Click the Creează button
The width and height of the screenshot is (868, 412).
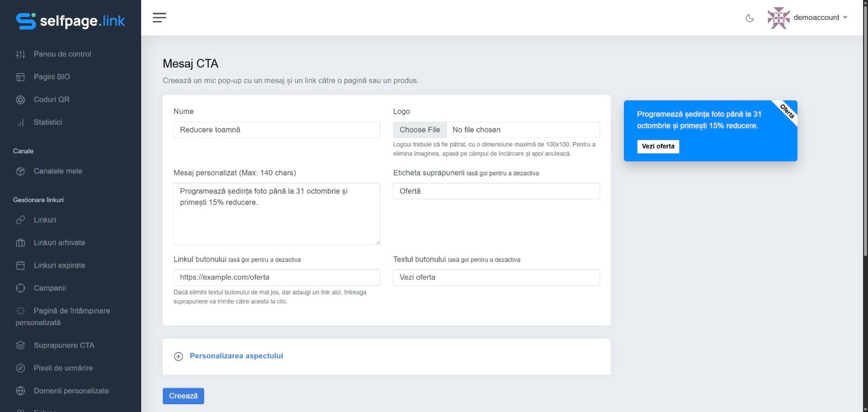pos(183,396)
